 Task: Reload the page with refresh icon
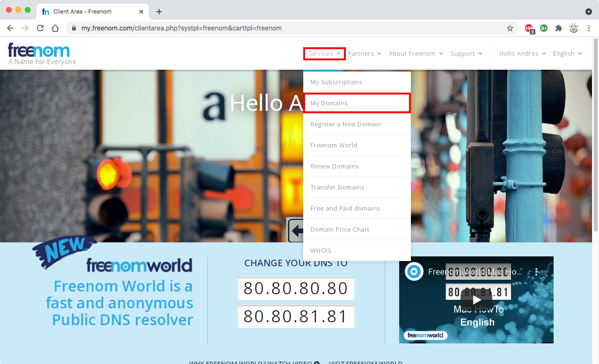click(x=40, y=28)
